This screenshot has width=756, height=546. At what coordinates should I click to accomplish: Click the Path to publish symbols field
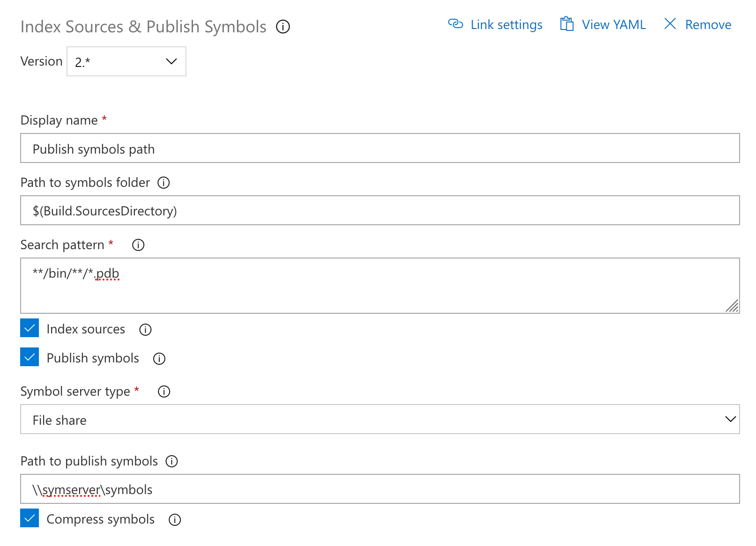point(379,489)
